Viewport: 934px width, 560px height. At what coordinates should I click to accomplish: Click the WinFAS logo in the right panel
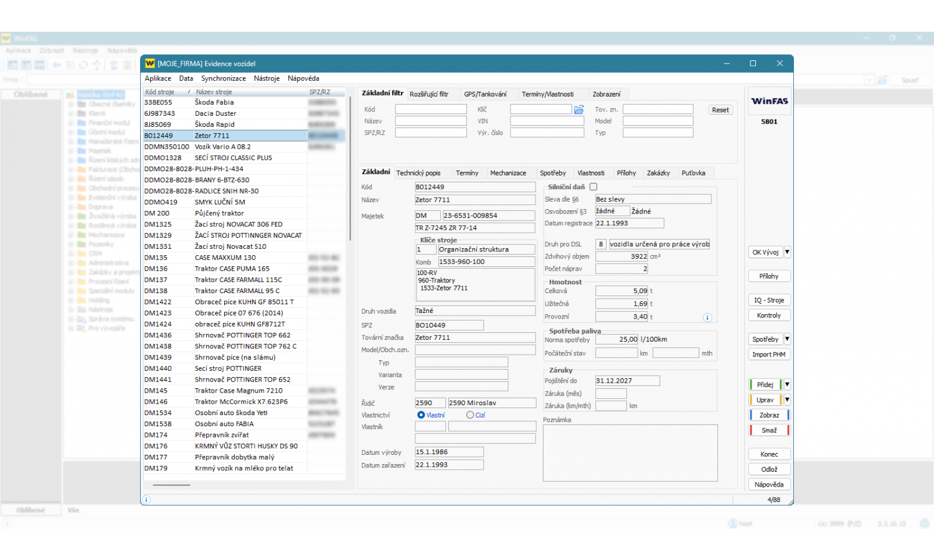click(769, 101)
